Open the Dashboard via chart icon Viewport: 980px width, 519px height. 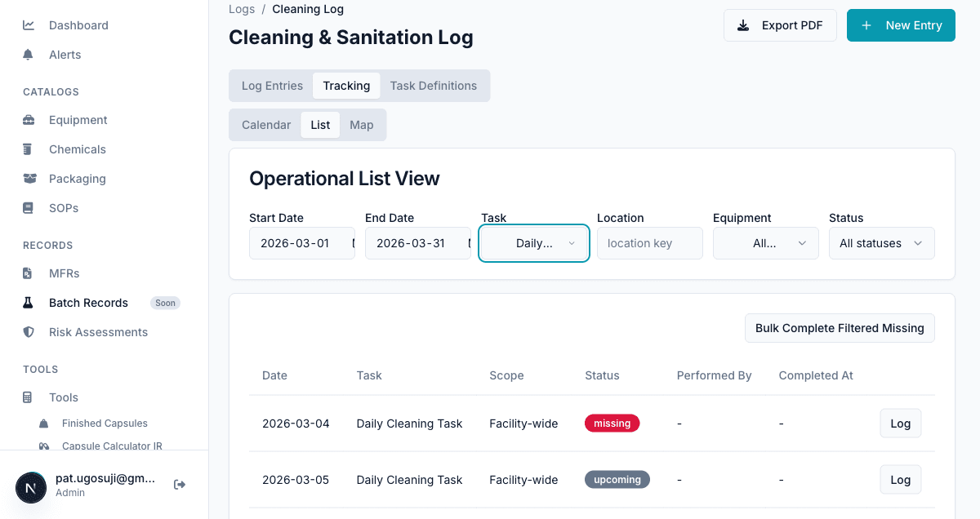29,24
